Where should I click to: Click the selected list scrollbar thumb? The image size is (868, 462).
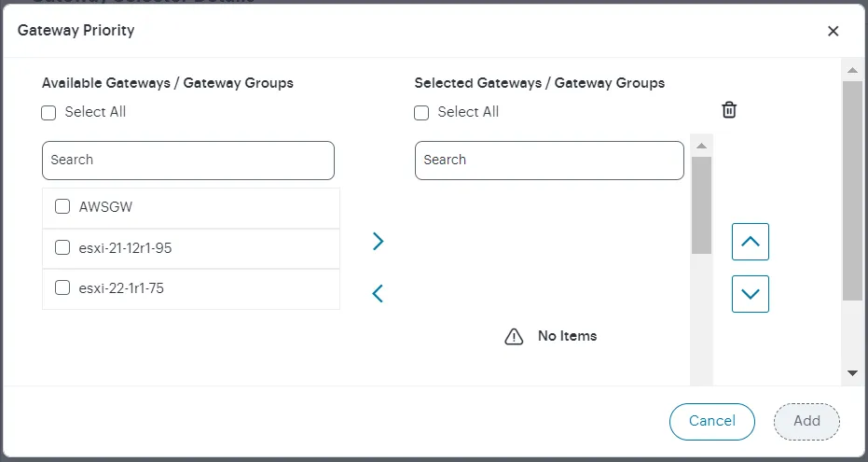701,205
